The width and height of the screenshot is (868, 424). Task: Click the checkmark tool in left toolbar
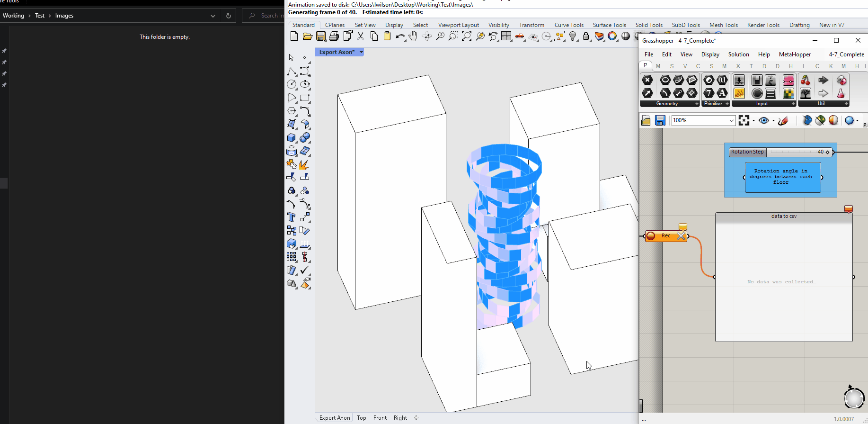(305, 271)
